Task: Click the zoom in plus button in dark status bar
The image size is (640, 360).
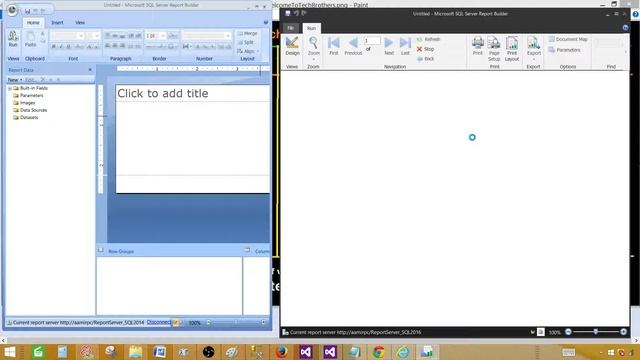Action: pyautogui.click(x=624, y=332)
